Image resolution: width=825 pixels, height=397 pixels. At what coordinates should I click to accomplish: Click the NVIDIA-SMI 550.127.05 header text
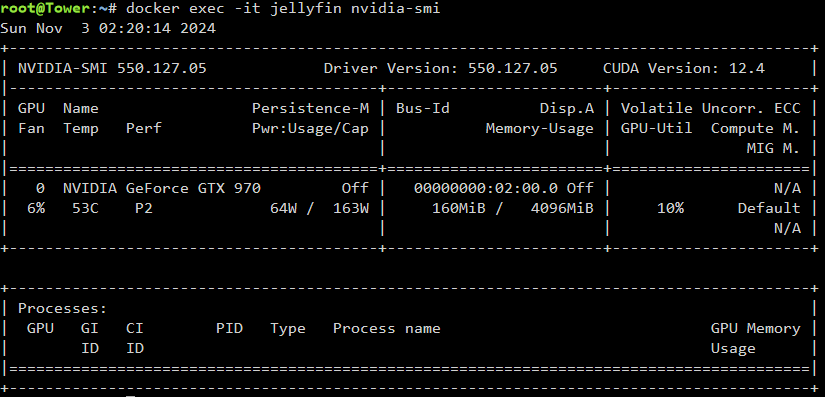click(112, 68)
